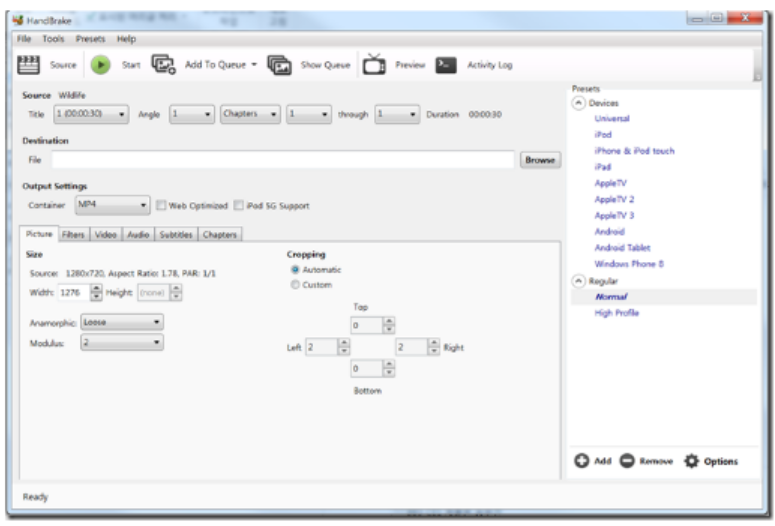Open the Chapters mode dropdown
The height and width of the screenshot is (526, 775).
click(x=251, y=114)
